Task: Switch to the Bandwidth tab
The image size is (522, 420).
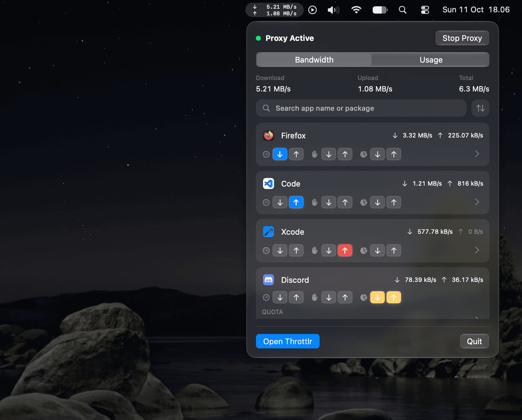Action: point(314,60)
